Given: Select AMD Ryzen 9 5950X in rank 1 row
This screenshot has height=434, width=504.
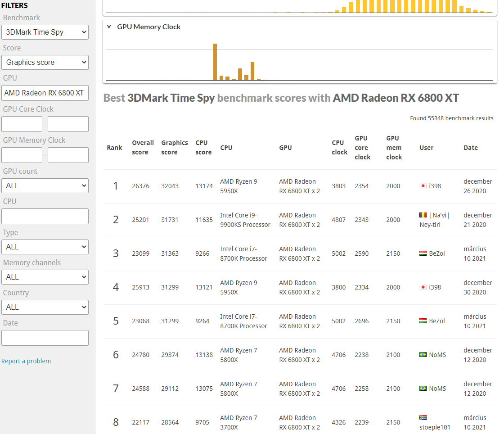Looking at the screenshot, I should click(x=238, y=186).
